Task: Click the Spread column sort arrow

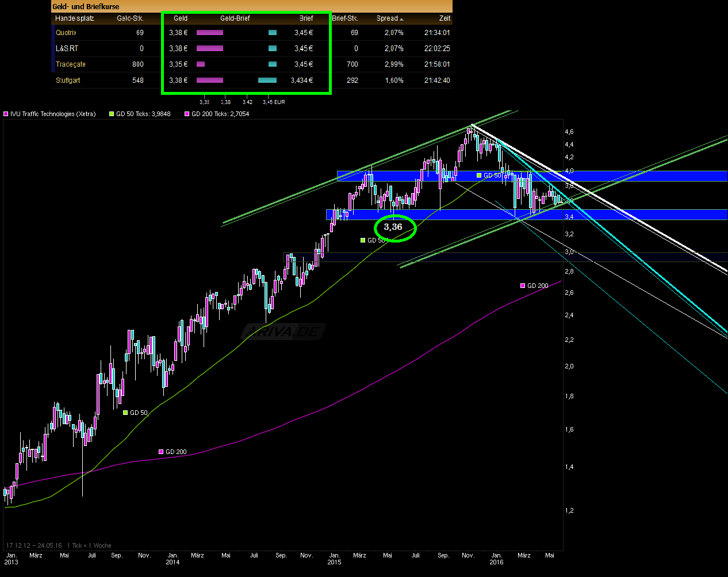Action: (x=402, y=18)
